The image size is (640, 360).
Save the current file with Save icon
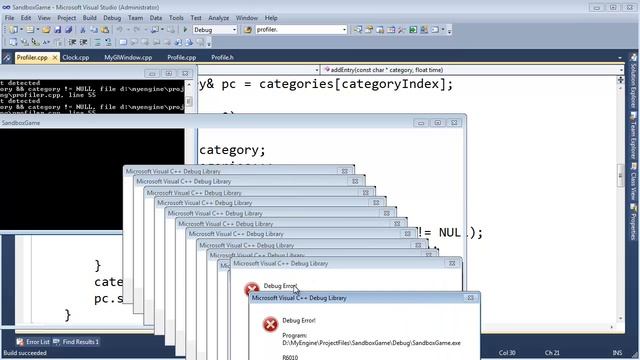click(58, 30)
